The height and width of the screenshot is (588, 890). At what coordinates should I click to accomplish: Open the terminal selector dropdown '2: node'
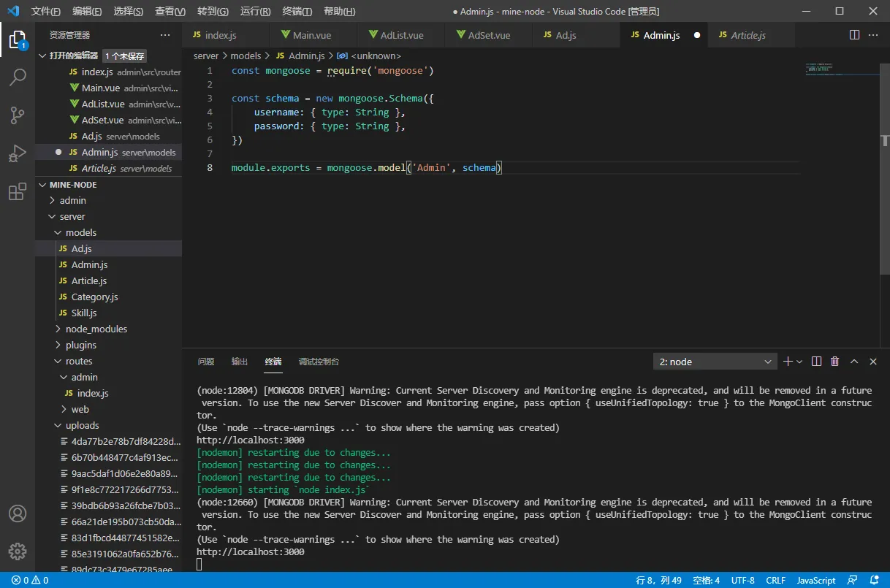(x=715, y=362)
